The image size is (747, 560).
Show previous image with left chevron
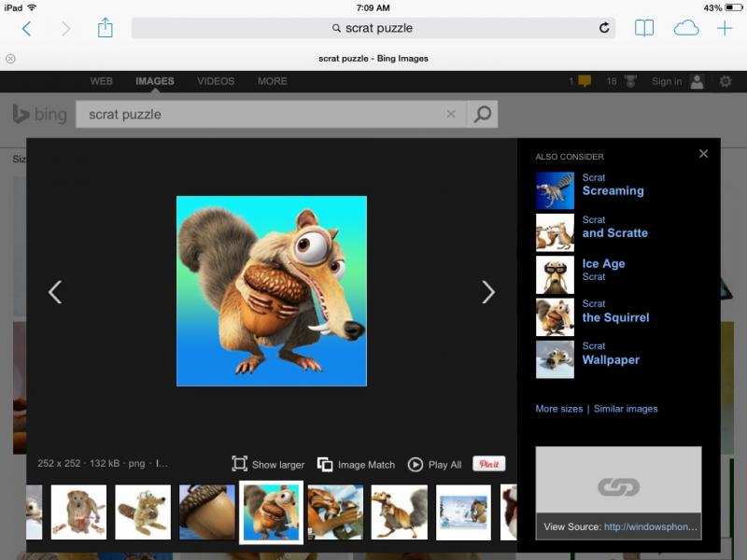tap(55, 292)
